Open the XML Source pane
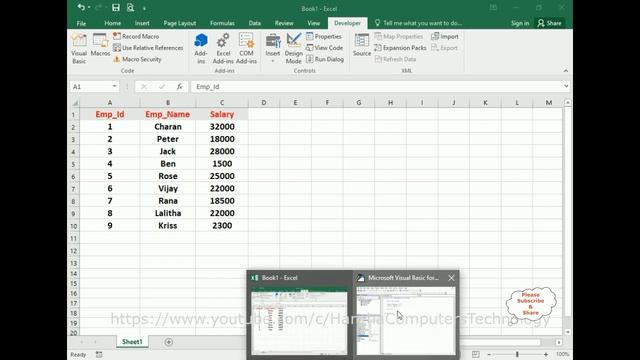 pyautogui.click(x=362, y=45)
